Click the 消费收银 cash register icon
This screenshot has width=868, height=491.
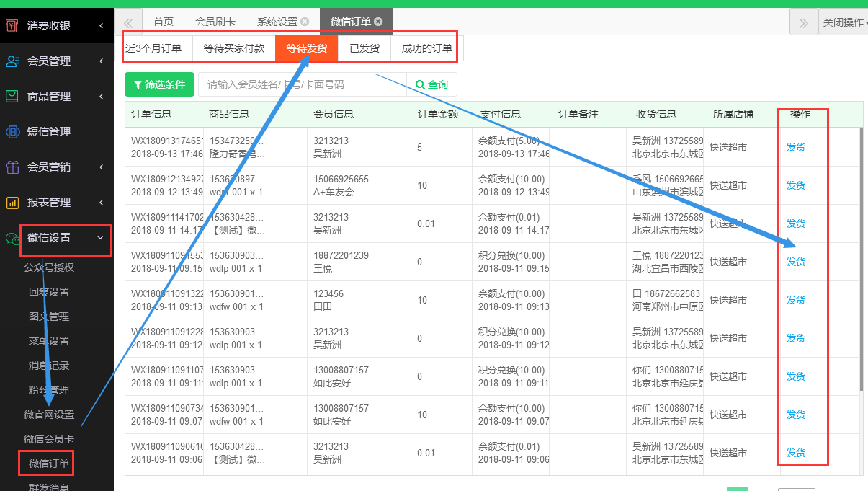tap(12, 25)
